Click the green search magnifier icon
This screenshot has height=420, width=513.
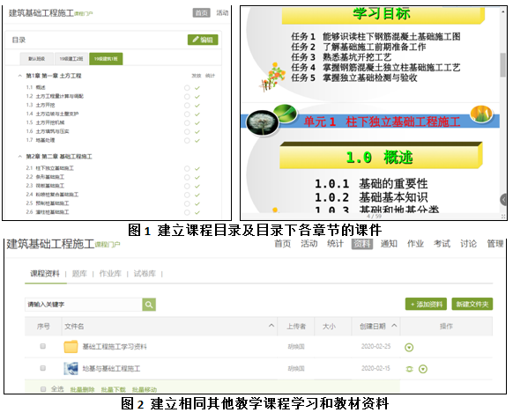[x=149, y=305]
